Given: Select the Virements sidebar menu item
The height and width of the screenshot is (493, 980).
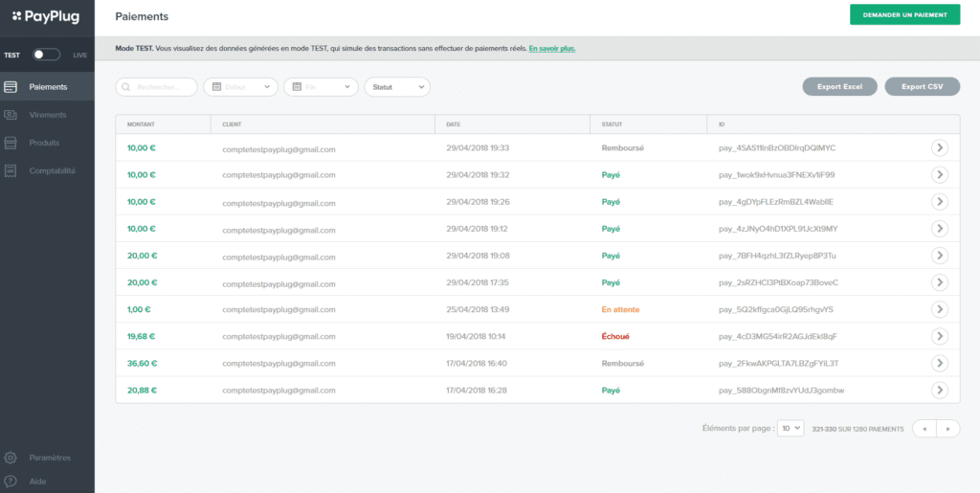Looking at the screenshot, I should click(47, 115).
